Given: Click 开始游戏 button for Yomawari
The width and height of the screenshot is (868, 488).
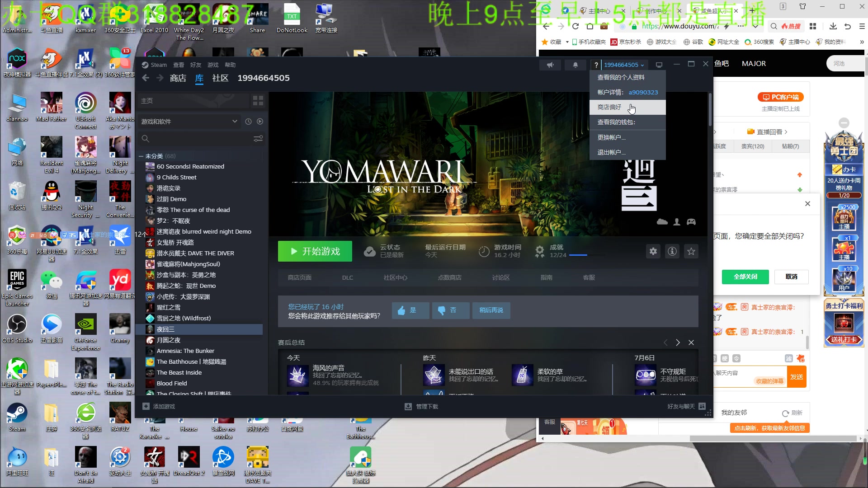Looking at the screenshot, I should (316, 251).
